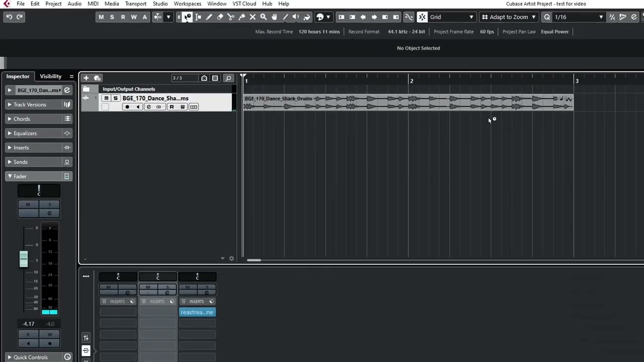This screenshot has width=644, height=362.
Task: Click the Undo arrow icon
Action: [9, 17]
